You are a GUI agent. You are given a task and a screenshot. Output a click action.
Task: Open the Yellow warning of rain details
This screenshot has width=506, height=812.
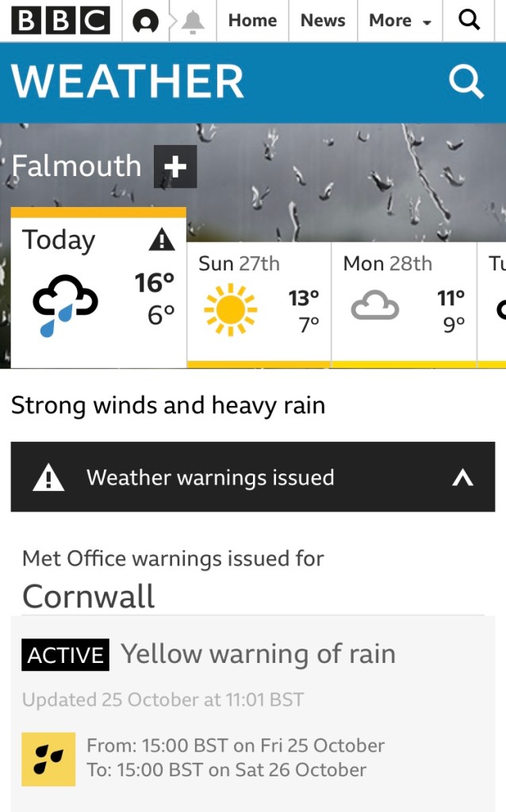pyautogui.click(x=258, y=654)
